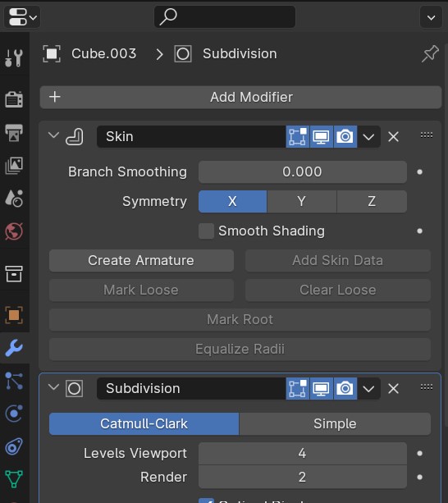Open the Object Data mesh tab
Screen dimensions: 448x503
(14, 478)
